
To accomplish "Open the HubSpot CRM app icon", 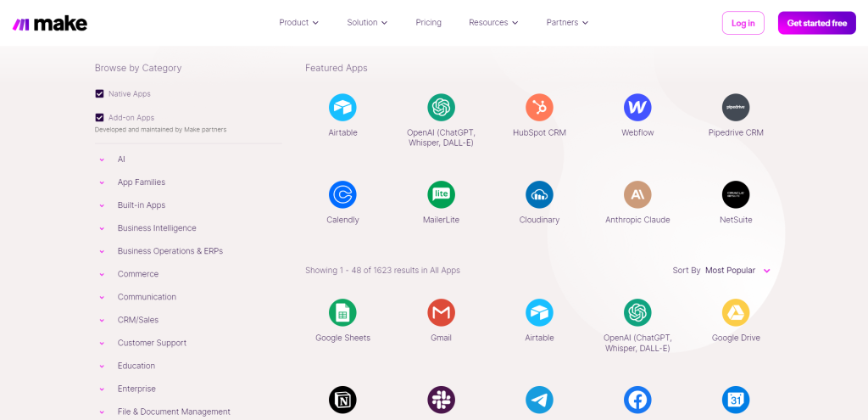I will tap(539, 108).
